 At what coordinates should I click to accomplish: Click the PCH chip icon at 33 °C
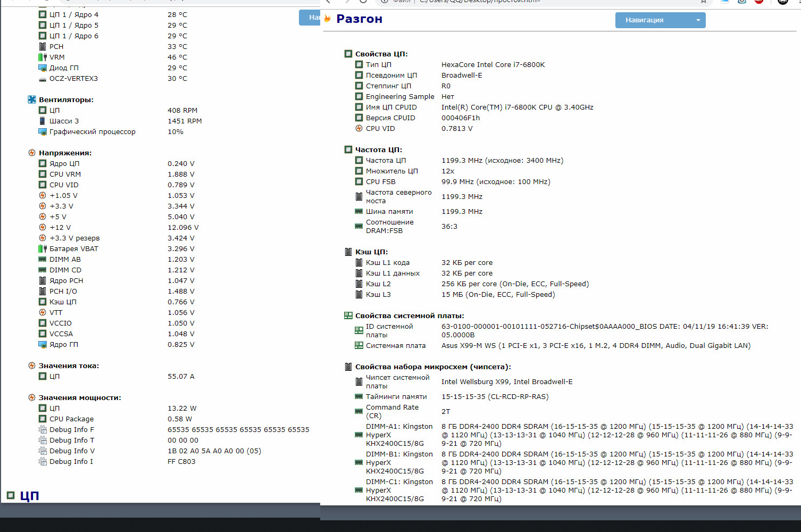click(43, 46)
